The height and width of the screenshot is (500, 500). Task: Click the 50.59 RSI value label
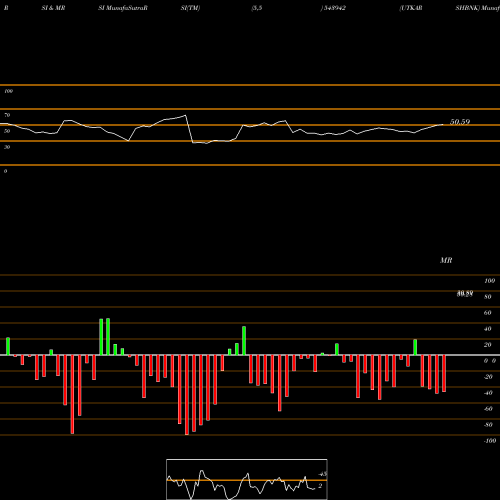[460, 122]
